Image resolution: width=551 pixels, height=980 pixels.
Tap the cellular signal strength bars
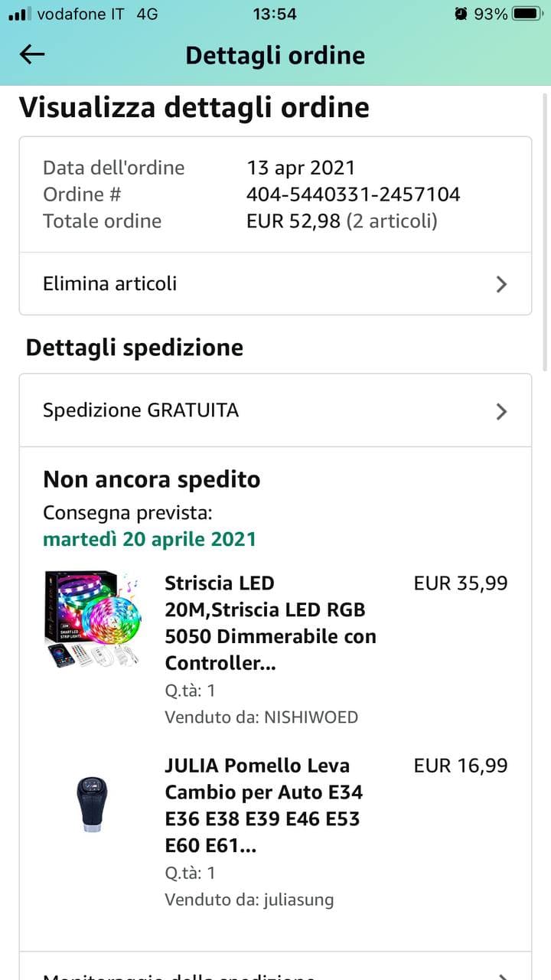tap(18, 14)
